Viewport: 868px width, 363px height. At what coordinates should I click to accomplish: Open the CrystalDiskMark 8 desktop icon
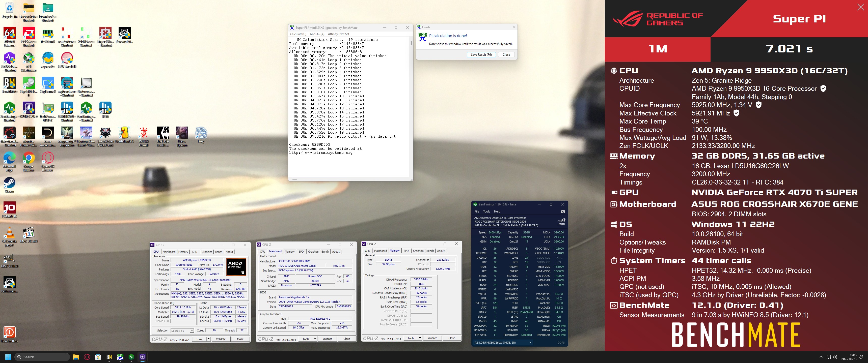pyautogui.click(x=29, y=86)
